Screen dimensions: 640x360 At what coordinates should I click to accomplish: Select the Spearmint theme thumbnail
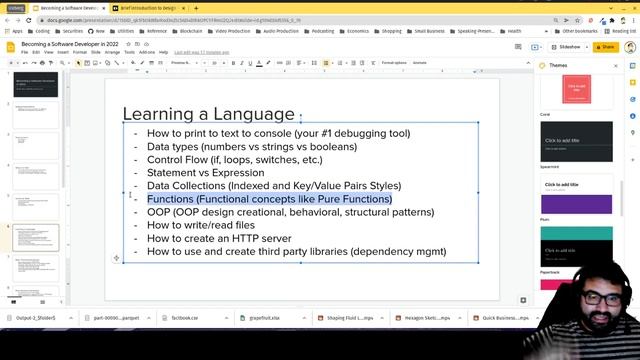point(576,142)
